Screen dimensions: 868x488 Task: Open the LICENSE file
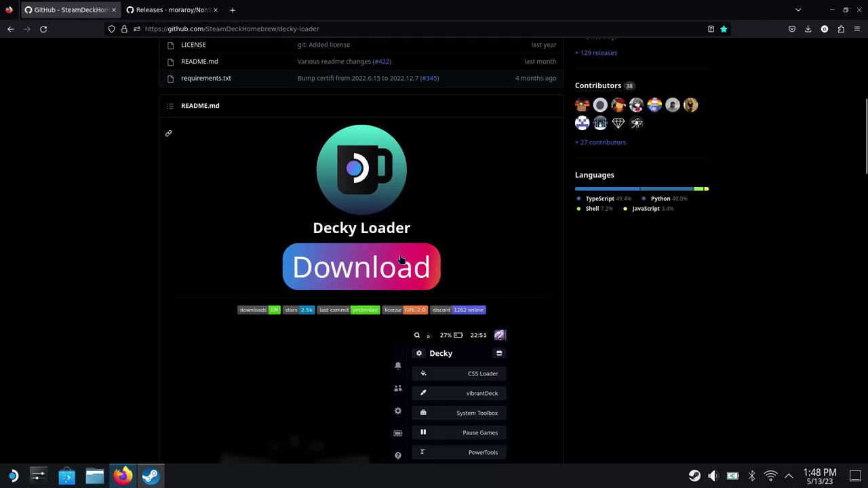click(193, 45)
